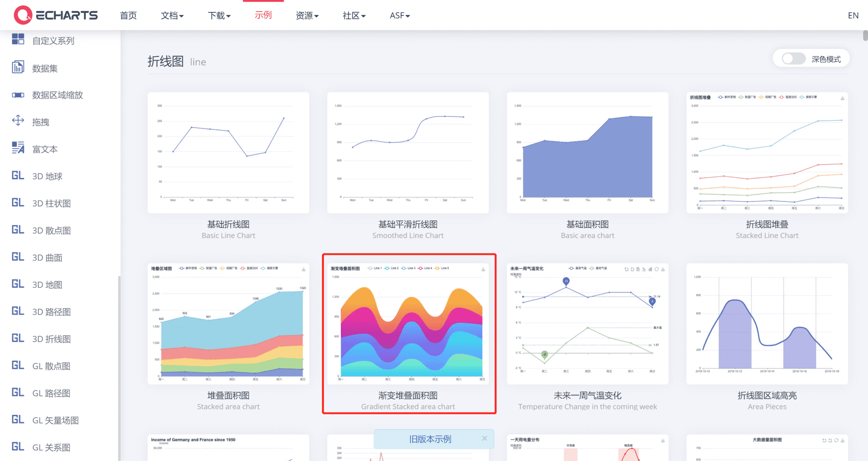
Task: Open 数据集 category in sidebar
Action: coord(45,68)
